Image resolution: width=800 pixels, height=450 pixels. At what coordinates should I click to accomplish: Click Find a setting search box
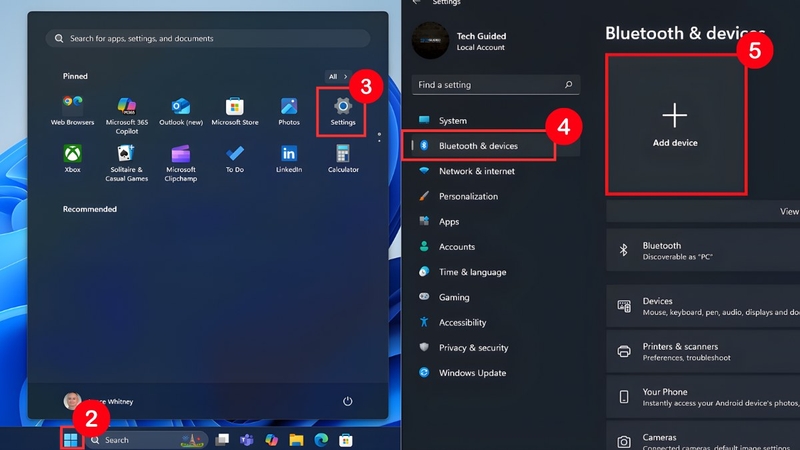[x=495, y=85]
